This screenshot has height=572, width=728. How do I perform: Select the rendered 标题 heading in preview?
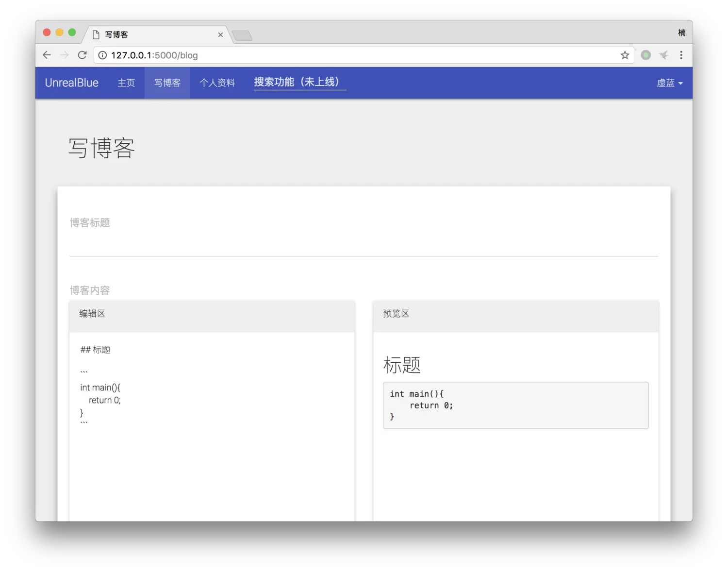tap(402, 365)
